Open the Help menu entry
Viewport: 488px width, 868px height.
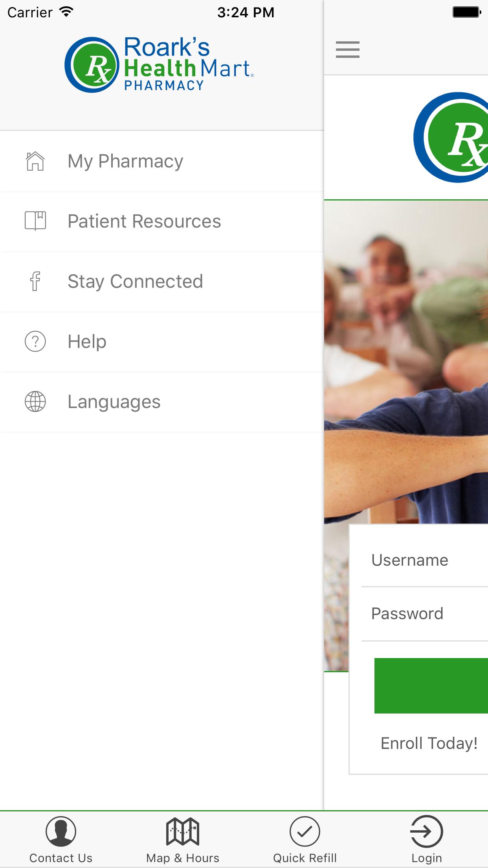click(162, 342)
